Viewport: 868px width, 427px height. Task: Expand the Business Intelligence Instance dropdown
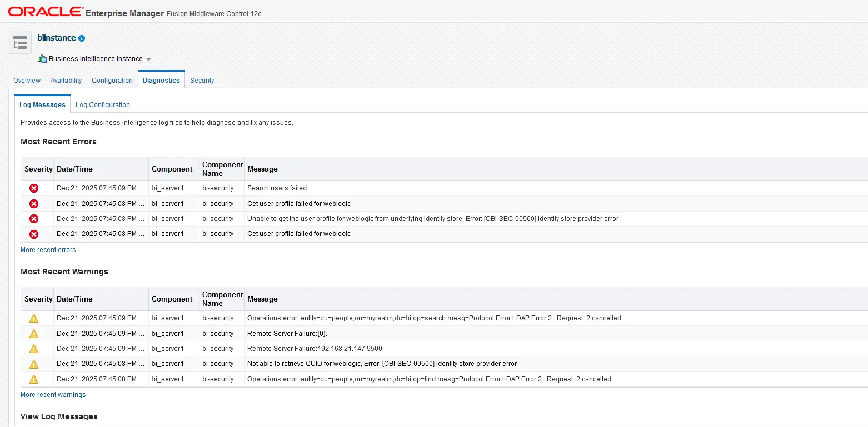148,59
